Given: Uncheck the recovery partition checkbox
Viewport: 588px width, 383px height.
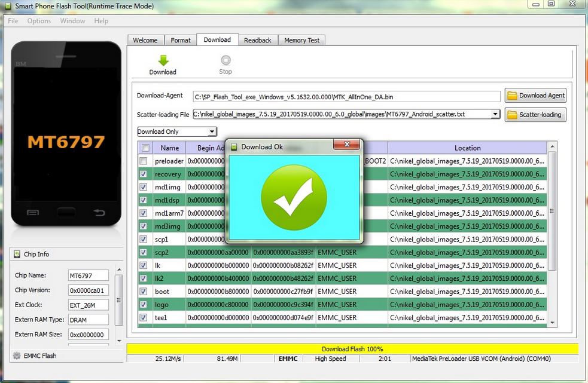Looking at the screenshot, I should tap(144, 174).
